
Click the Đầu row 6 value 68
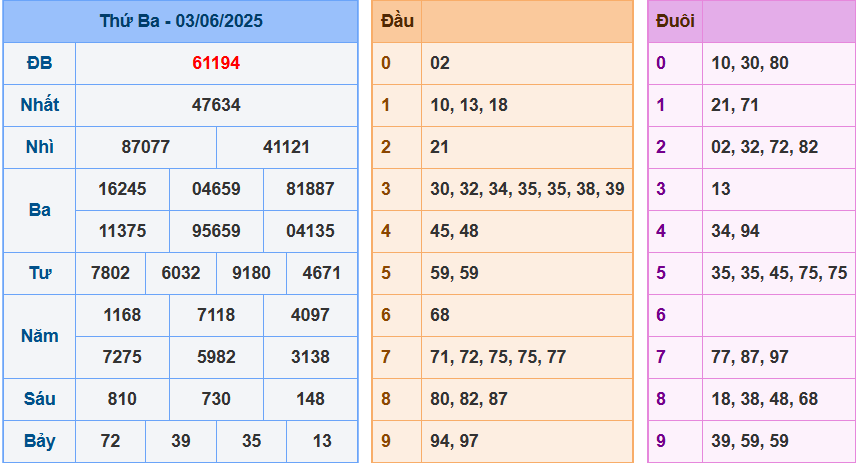pyautogui.click(x=440, y=315)
